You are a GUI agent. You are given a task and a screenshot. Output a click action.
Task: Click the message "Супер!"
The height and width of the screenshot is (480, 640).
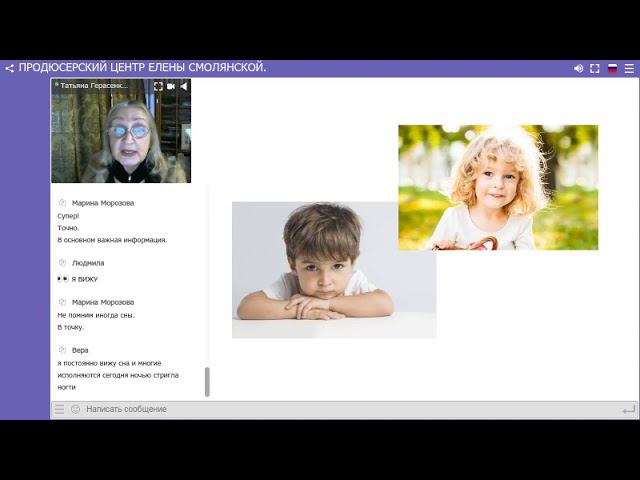68,216
